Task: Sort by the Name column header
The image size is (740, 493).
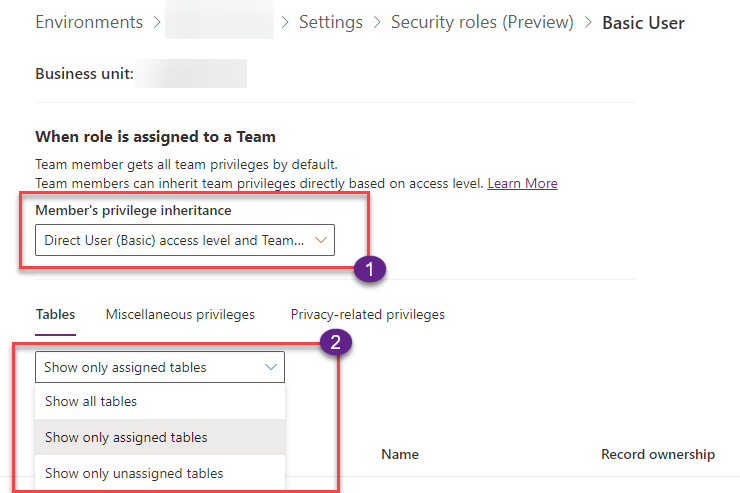Action: [x=400, y=454]
